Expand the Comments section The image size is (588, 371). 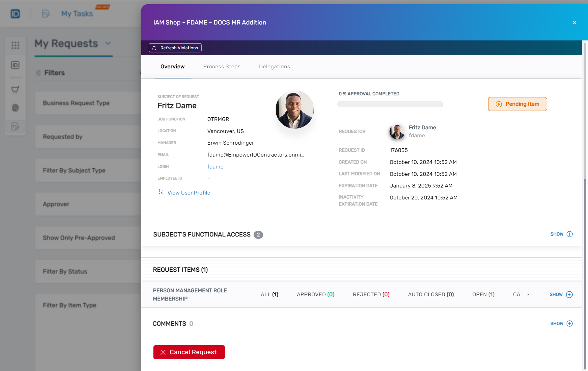point(561,324)
